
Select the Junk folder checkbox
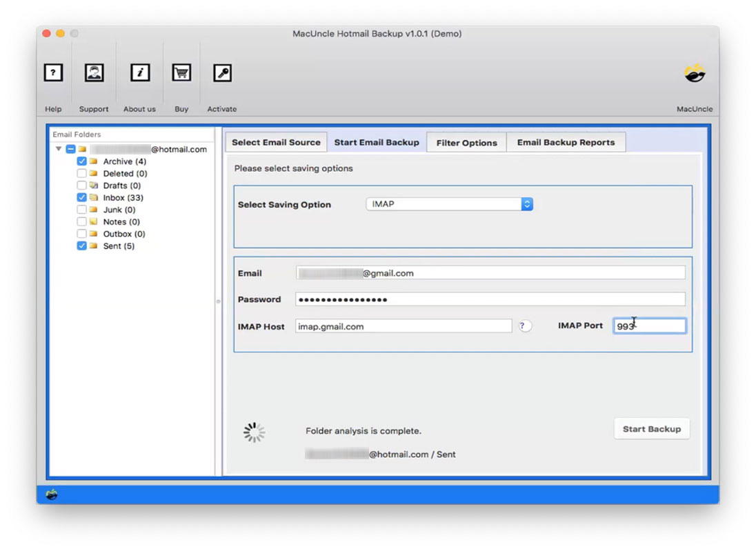pyautogui.click(x=81, y=210)
